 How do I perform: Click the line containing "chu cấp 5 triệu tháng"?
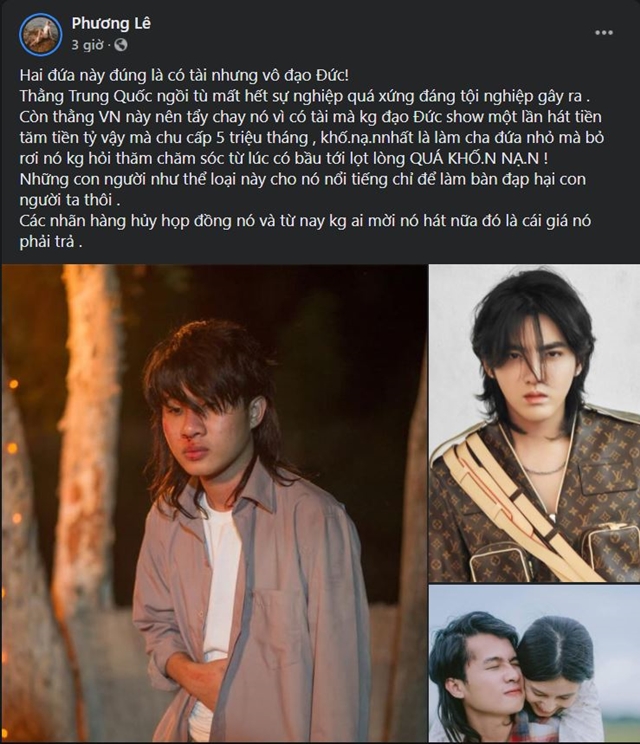(311, 138)
